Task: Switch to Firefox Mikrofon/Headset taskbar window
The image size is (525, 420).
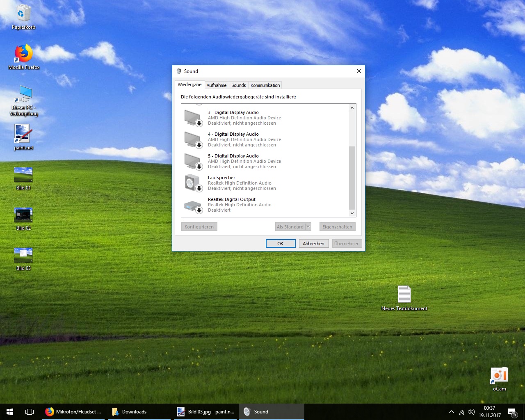Action: [74, 412]
